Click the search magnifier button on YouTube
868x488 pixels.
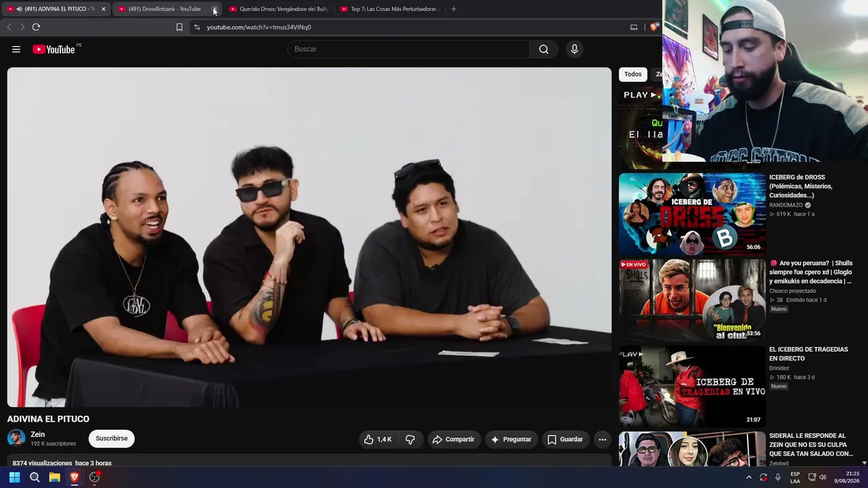click(544, 49)
